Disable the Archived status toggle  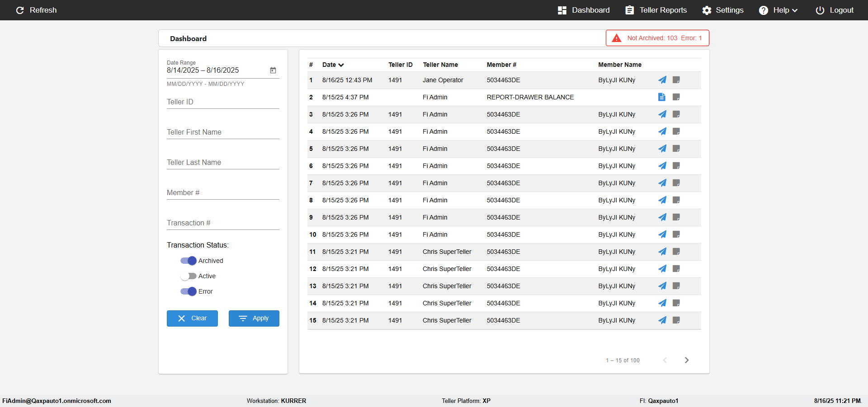coord(189,261)
